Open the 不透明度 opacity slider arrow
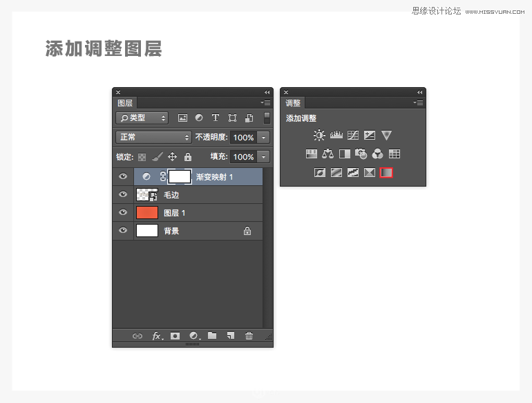Image resolution: width=532 pixels, height=403 pixels. [x=264, y=138]
